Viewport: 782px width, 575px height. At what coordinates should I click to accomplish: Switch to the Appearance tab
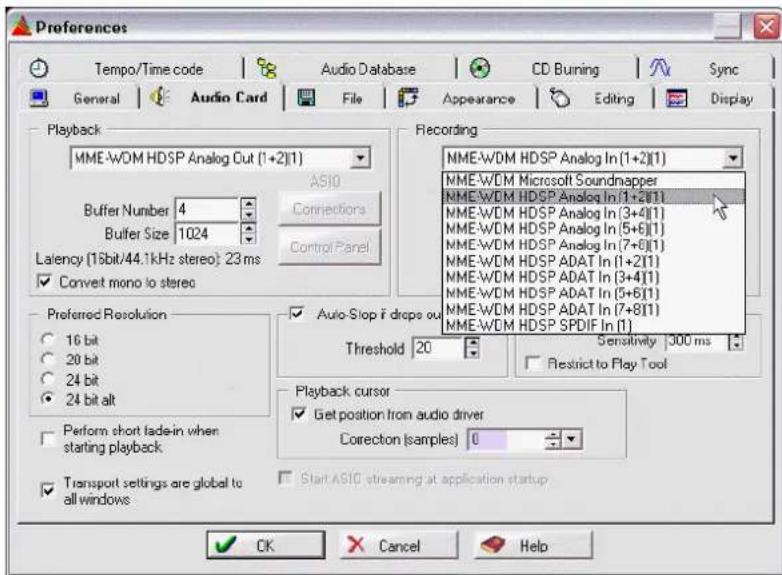tap(464, 98)
